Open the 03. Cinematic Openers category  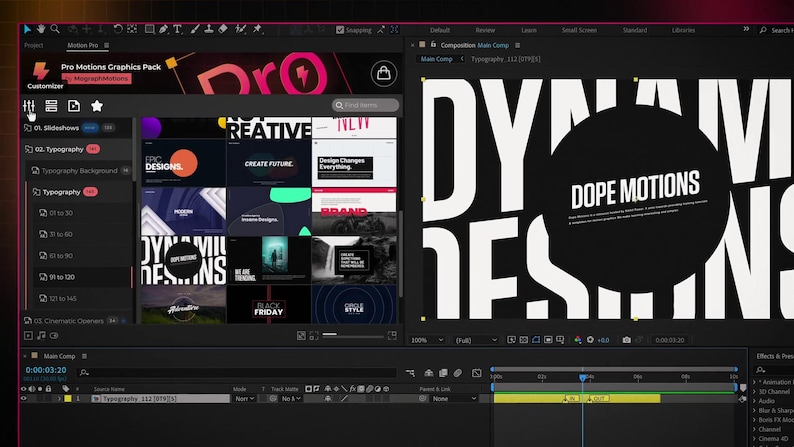tap(76, 320)
